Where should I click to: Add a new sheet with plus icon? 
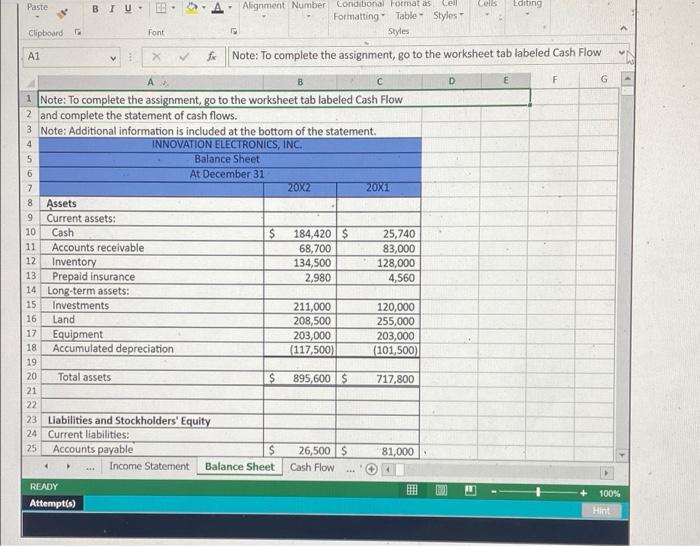(371, 469)
